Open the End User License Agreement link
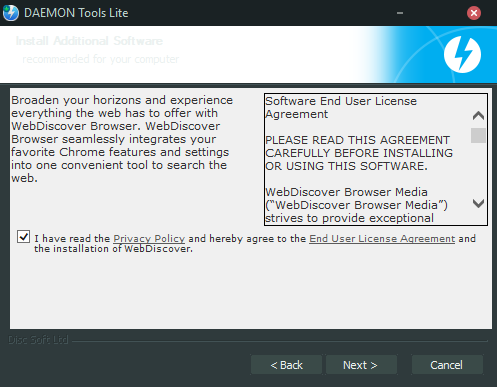The width and height of the screenshot is (497, 387). tap(382, 239)
